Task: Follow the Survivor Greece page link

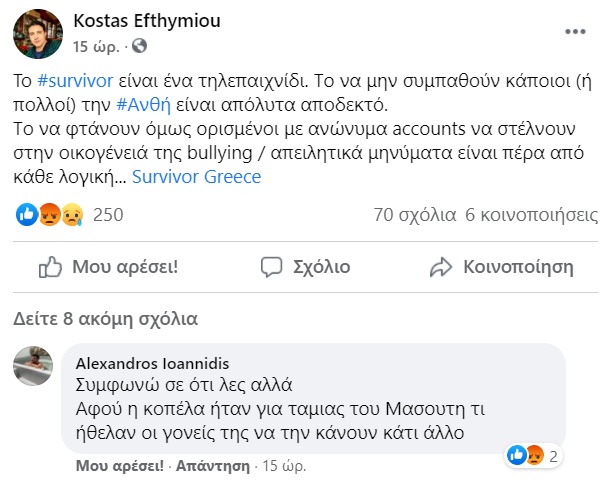Action: pos(197,177)
